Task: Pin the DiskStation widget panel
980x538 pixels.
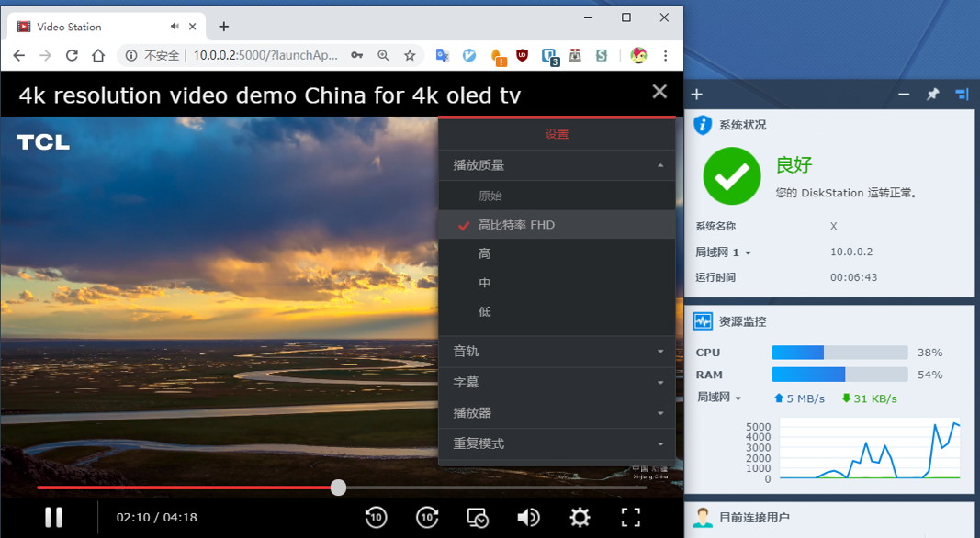Action: point(933,95)
